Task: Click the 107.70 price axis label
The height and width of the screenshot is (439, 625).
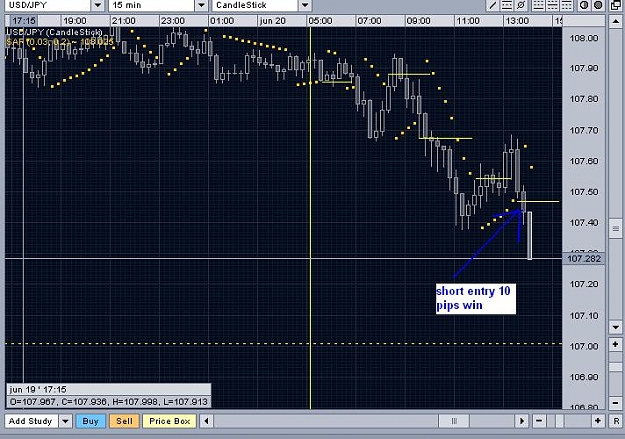Action: (x=584, y=130)
